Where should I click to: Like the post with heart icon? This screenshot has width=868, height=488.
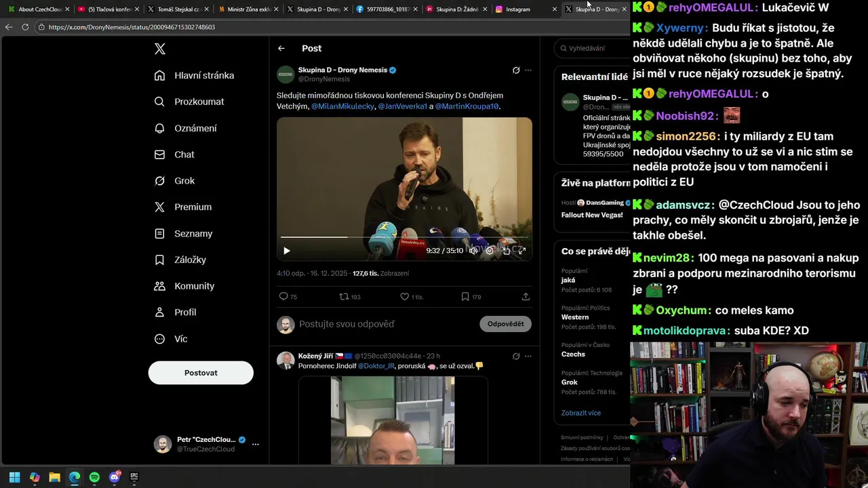tap(405, 297)
